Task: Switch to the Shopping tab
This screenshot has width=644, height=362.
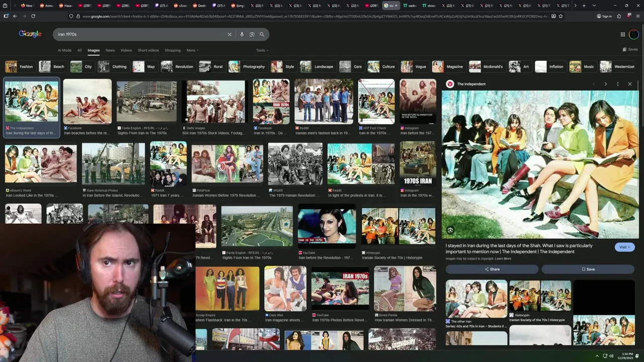Action: 173,50
